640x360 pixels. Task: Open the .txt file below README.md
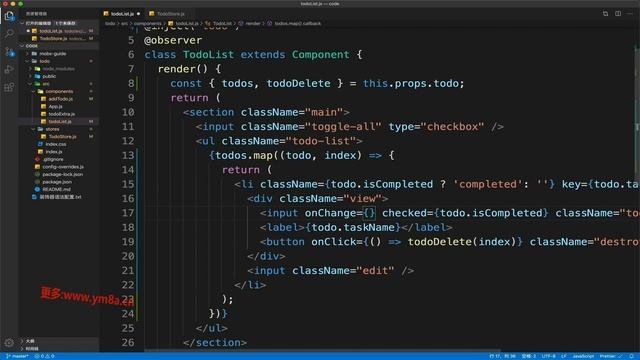coord(60,197)
